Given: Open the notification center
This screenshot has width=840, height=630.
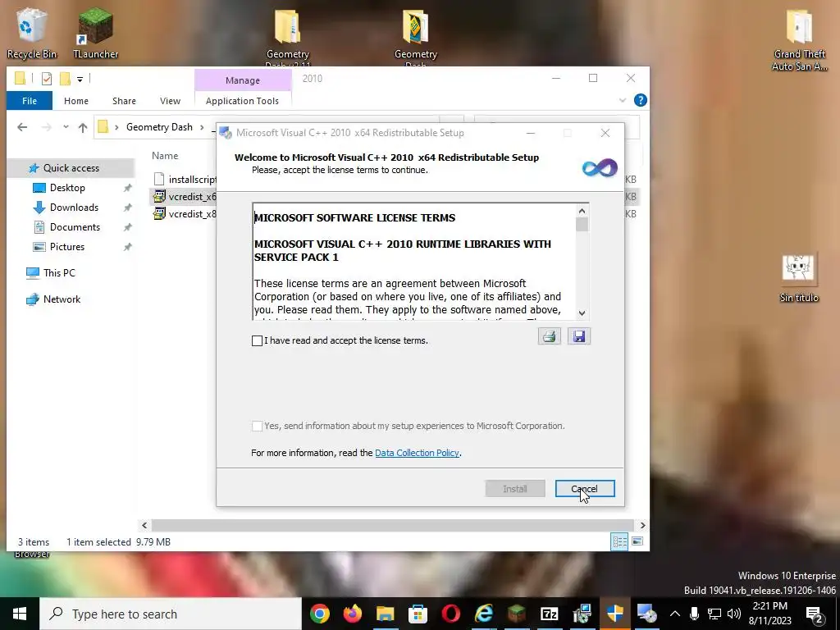Looking at the screenshot, I should (815, 614).
